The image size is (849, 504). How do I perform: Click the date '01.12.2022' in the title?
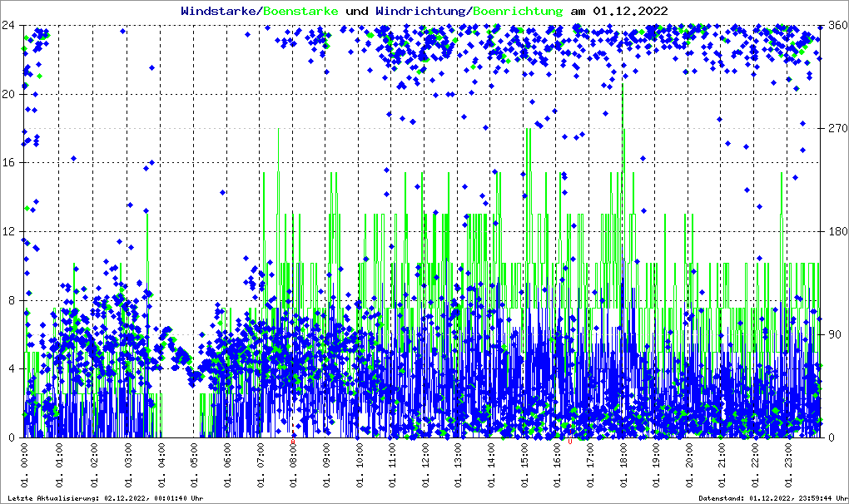(x=630, y=11)
